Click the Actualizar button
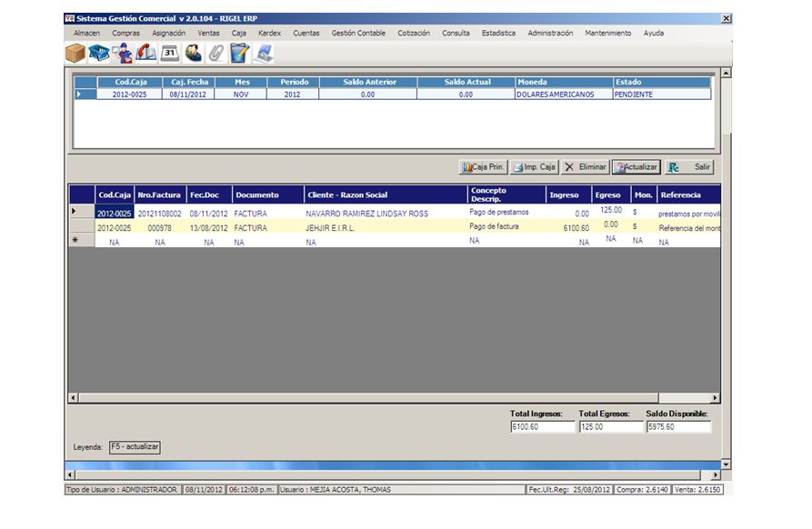Screen dimensions: 812x529 (x=635, y=167)
